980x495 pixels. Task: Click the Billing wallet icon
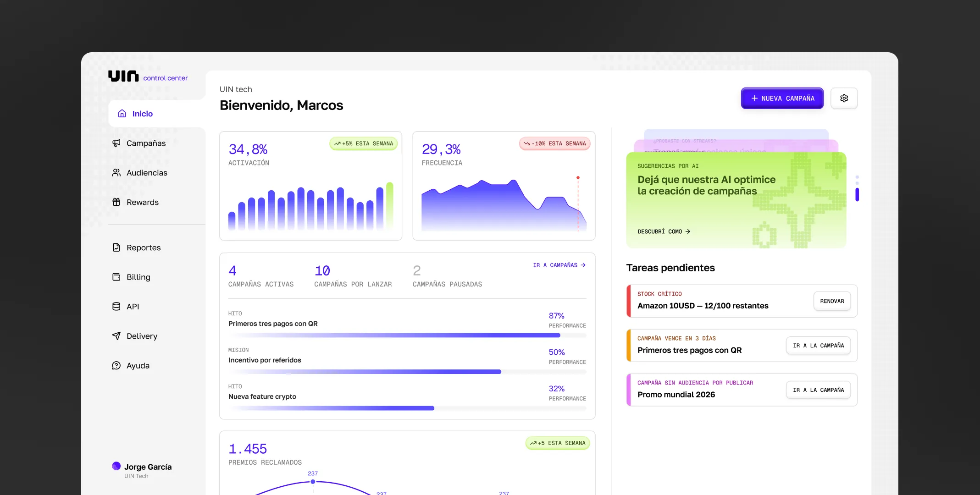pyautogui.click(x=116, y=277)
